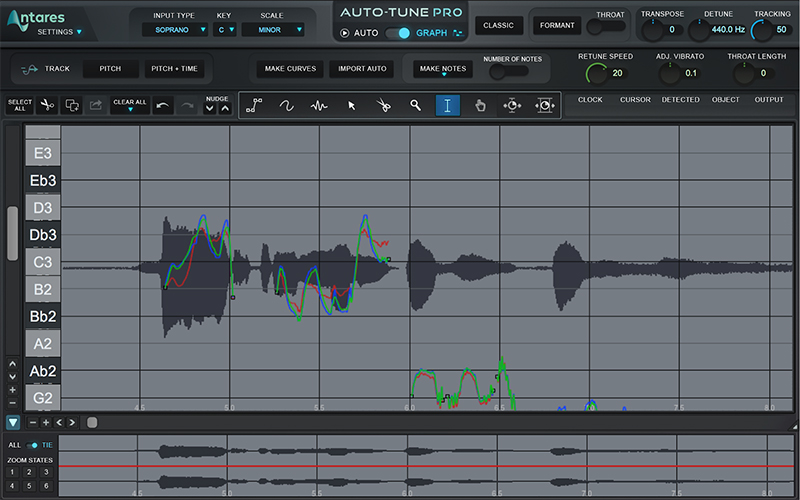Recall zoom state 5
800x500 pixels.
point(29,486)
